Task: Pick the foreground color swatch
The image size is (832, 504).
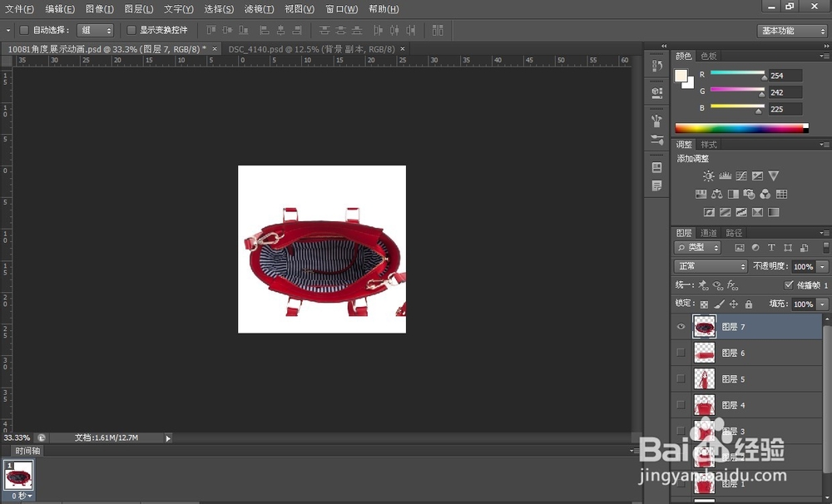Action: 681,77
